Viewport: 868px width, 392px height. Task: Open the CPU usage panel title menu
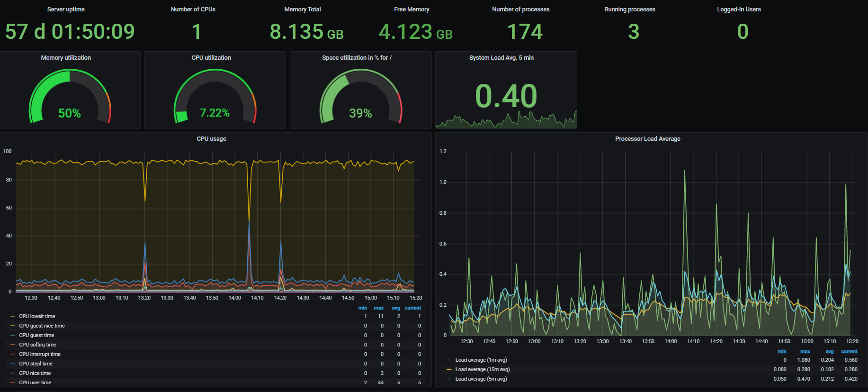[211, 139]
